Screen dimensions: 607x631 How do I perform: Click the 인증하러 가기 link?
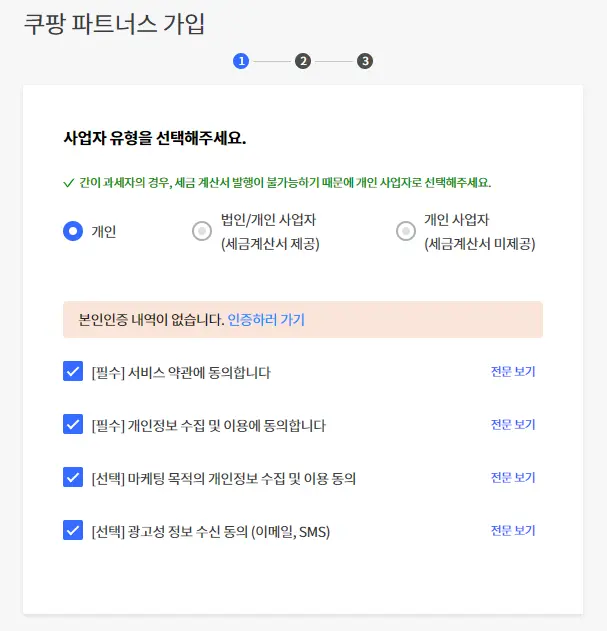pyautogui.click(x=266, y=320)
